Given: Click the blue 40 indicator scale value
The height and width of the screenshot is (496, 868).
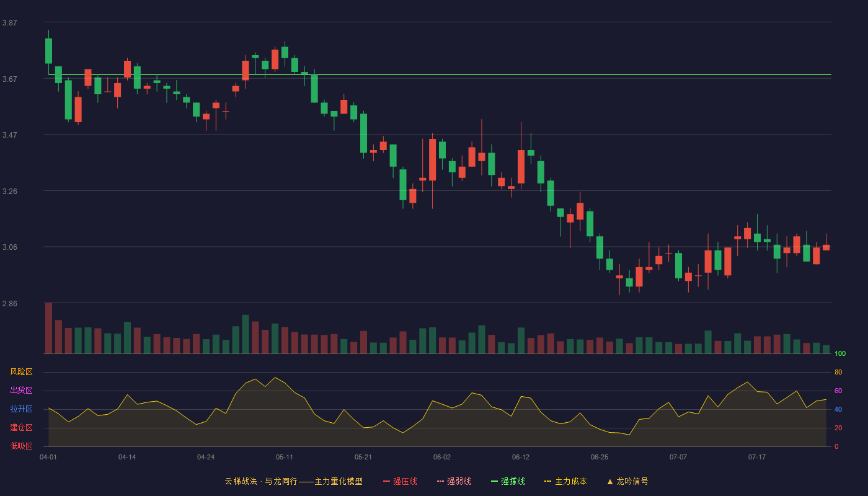Looking at the screenshot, I should [x=838, y=409].
